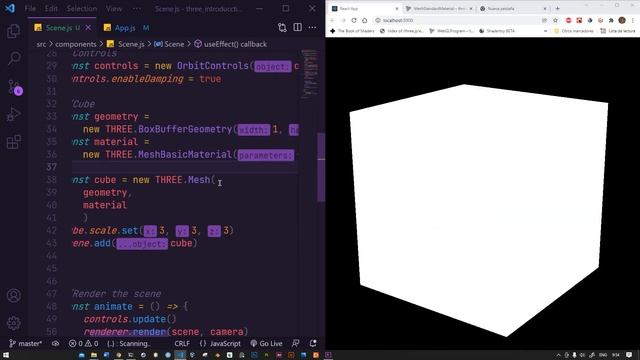Open the WebGLProgram bookmark

click(451, 31)
